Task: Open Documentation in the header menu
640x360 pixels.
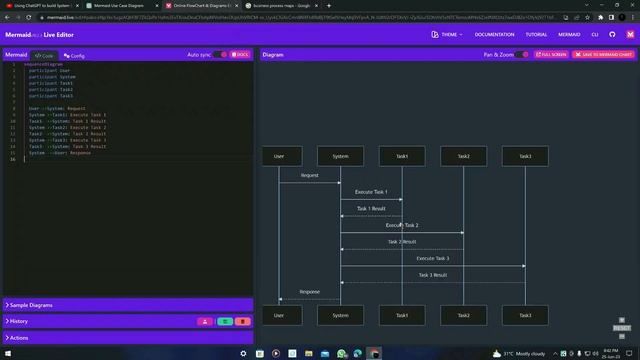Action: [x=494, y=35]
